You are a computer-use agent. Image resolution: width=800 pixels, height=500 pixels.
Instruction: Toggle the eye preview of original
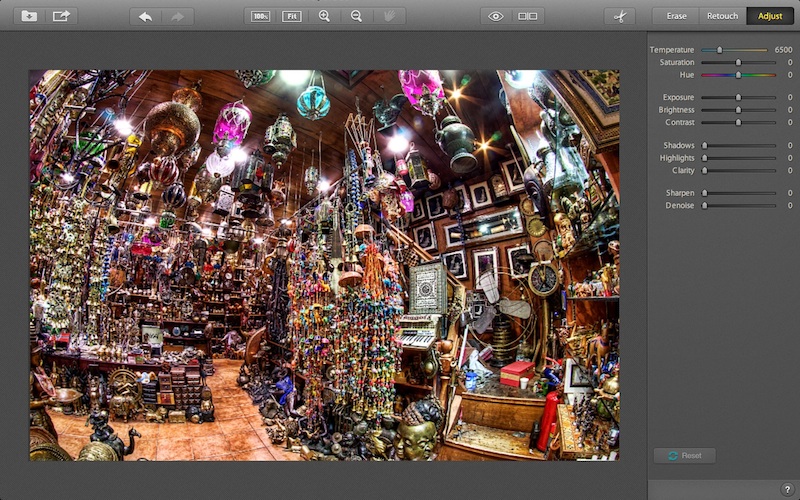point(495,16)
